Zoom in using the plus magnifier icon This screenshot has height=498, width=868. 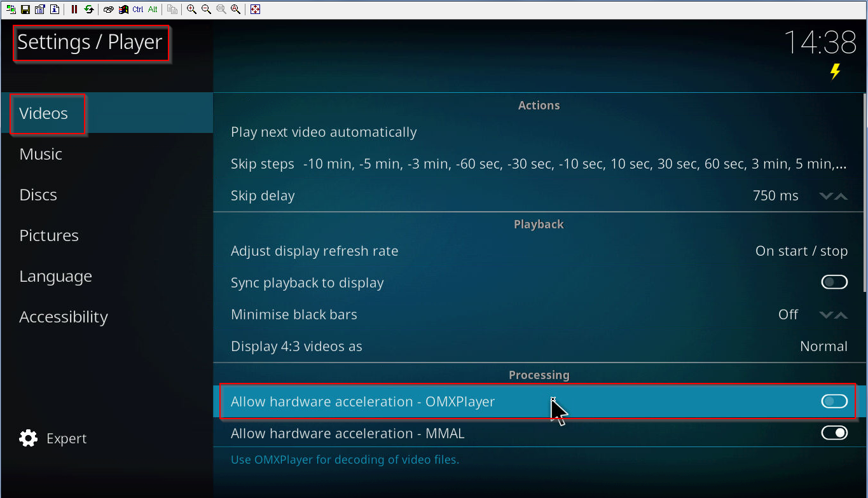tap(191, 10)
